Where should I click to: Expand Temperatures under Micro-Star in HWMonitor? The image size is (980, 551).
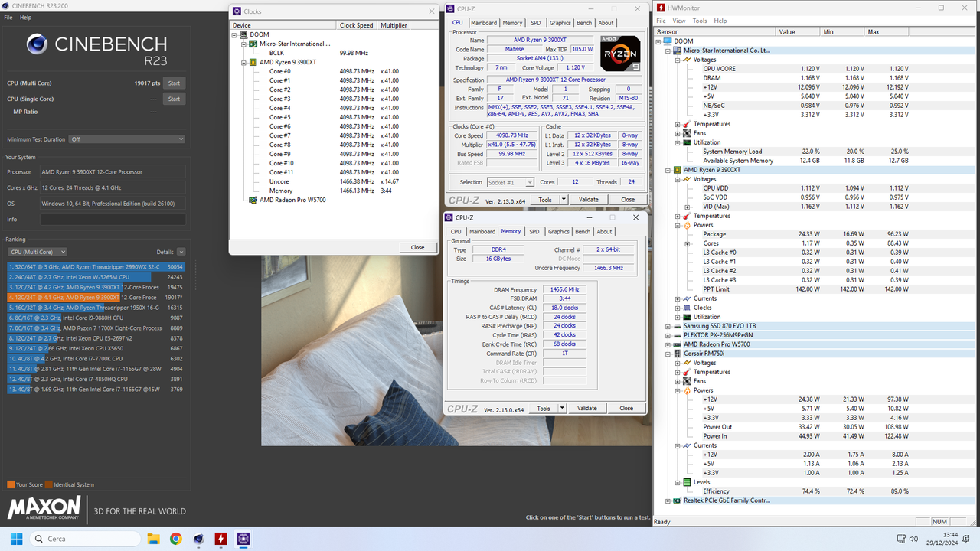(678, 124)
